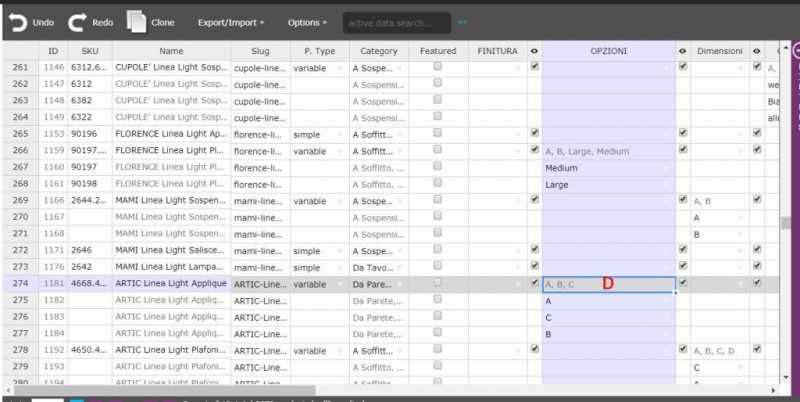Collapse the purple side panel button

(796, 50)
